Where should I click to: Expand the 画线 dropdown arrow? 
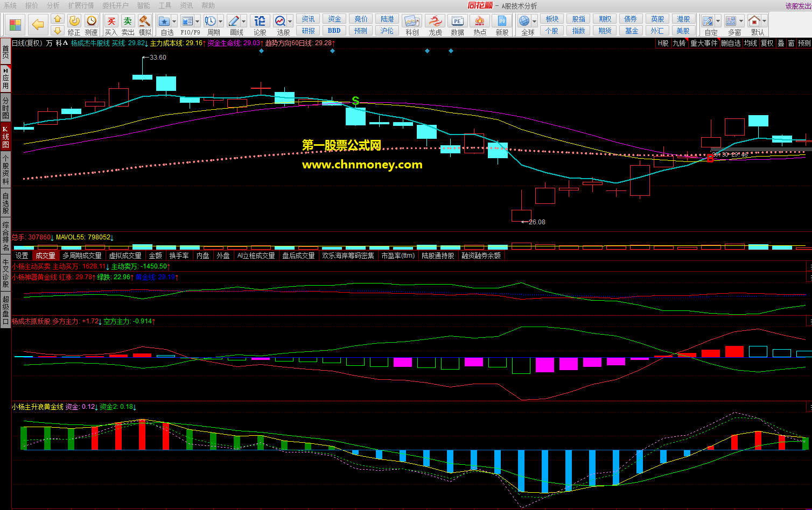point(244,22)
